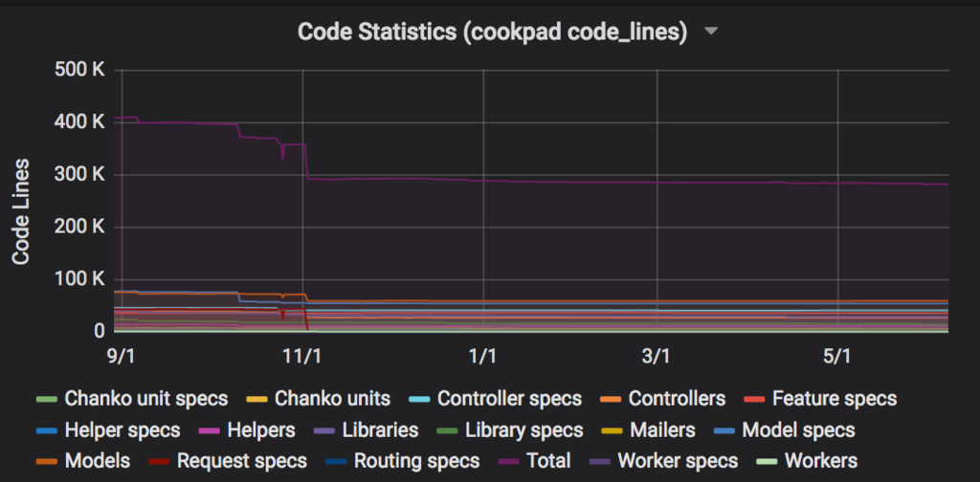Toggle the Controllers legend series
This screenshot has height=482, width=980.
pyautogui.click(x=677, y=399)
